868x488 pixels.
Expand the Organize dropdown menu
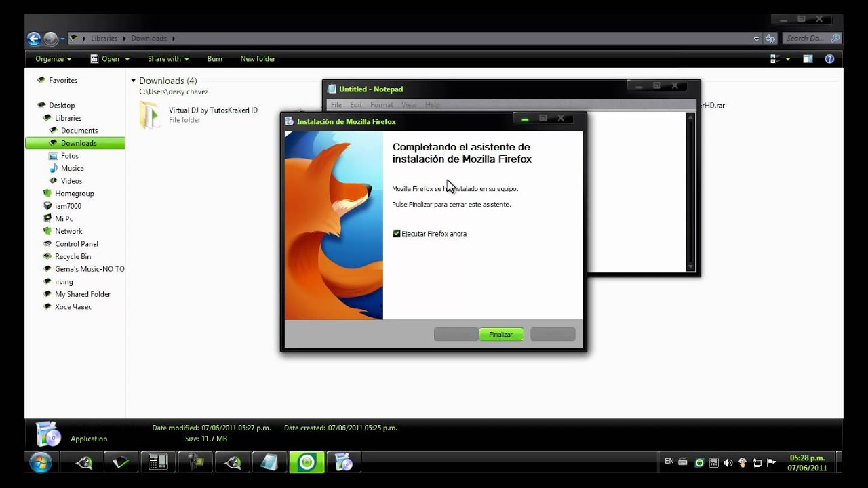coord(54,59)
